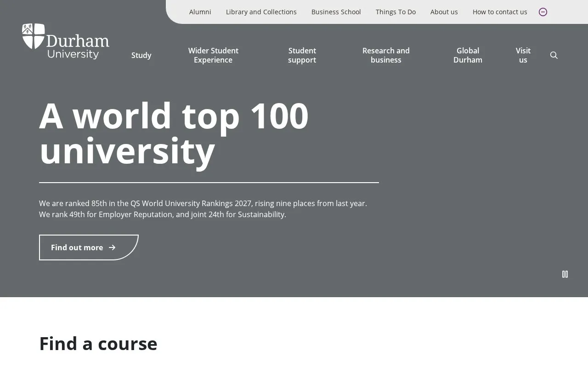
Task: Click the QS World University Rankings paragraph
Action: pos(203,209)
